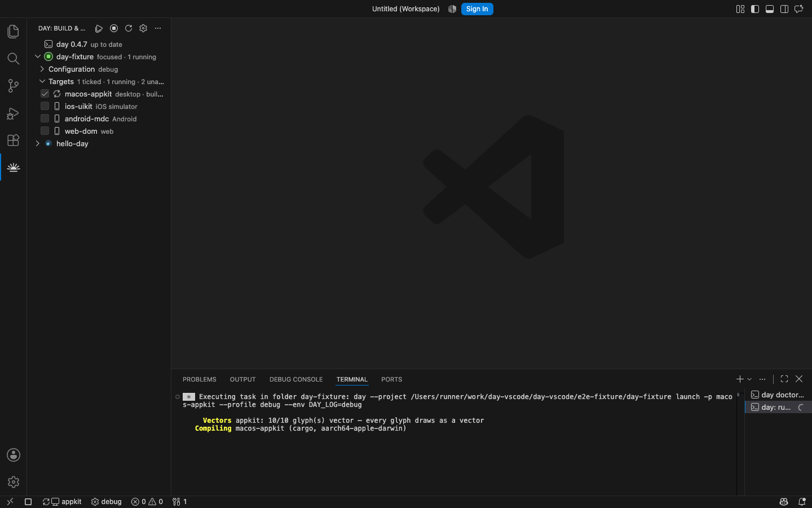Toggle the secondary side bar
This screenshot has width=812, height=508.
click(x=784, y=9)
